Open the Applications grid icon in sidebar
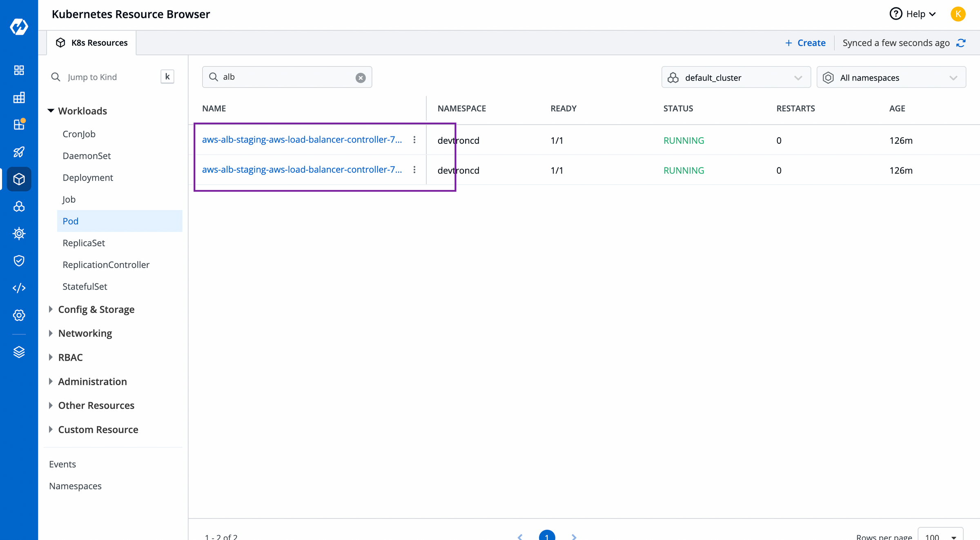The height and width of the screenshot is (540, 980). (19, 70)
